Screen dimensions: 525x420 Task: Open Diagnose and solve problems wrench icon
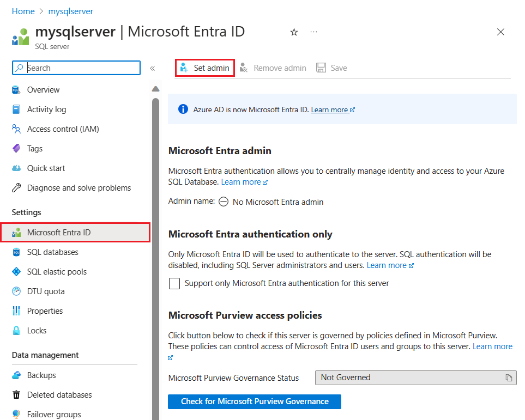16,188
